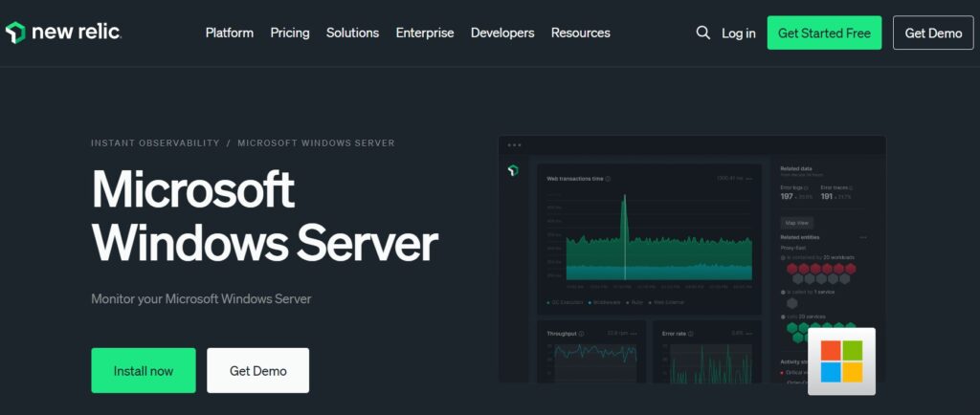Open the search magnifier icon
The height and width of the screenshot is (415, 980).
tap(703, 33)
